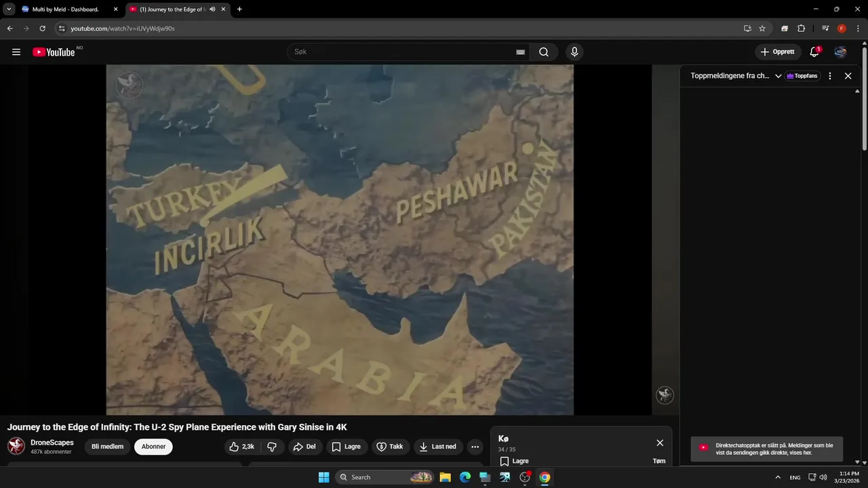This screenshot has width=868, height=488.
Task: Open the Opprett create menu
Action: point(778,52)
